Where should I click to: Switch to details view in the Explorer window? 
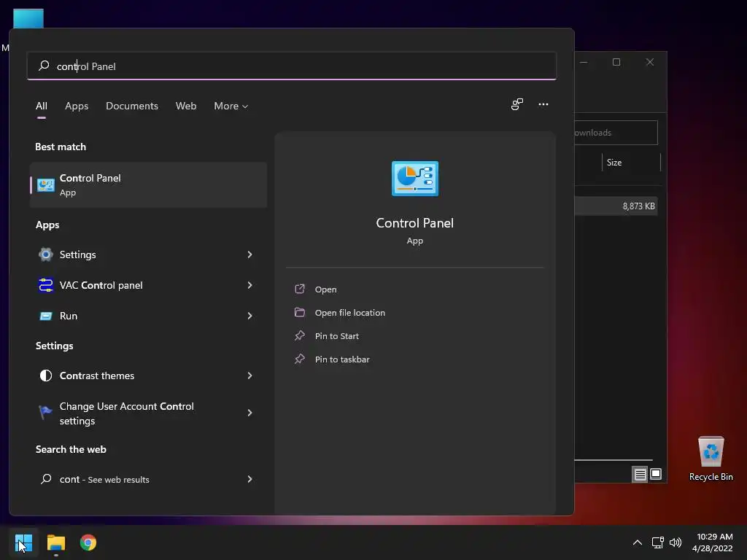pos(640,474)
